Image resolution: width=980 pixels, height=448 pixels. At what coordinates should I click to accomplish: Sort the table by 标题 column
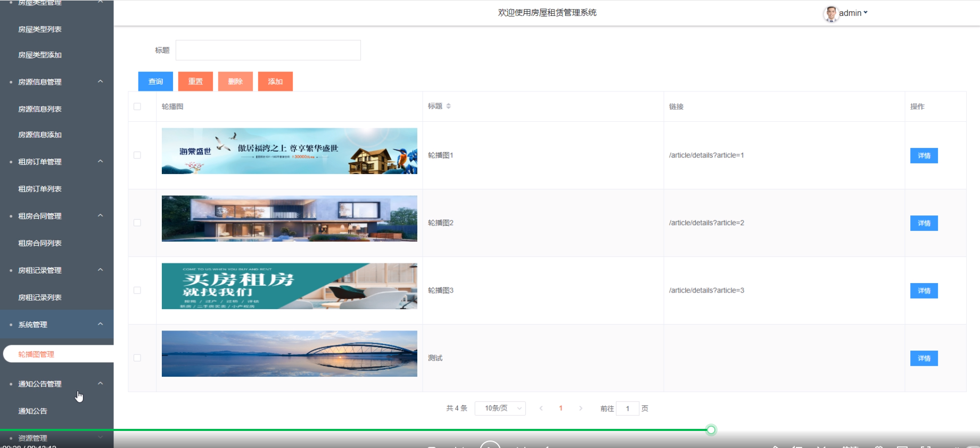(x=448, y=106)
